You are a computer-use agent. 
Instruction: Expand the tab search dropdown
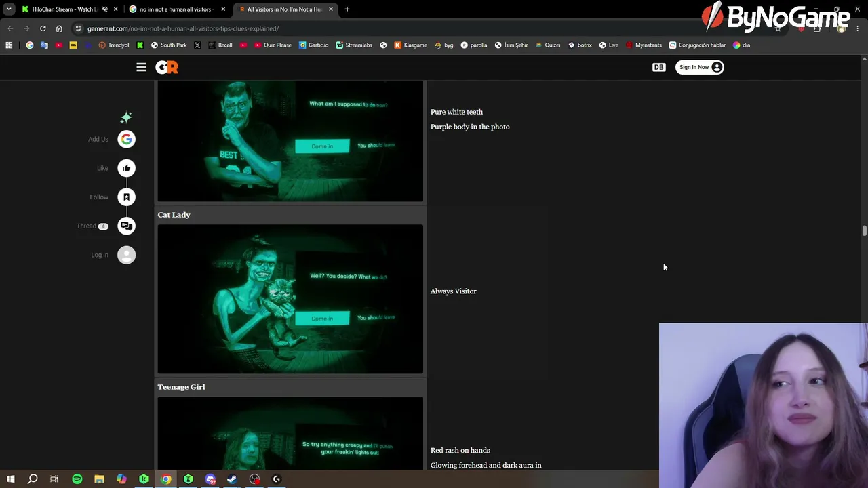[9, 9]
